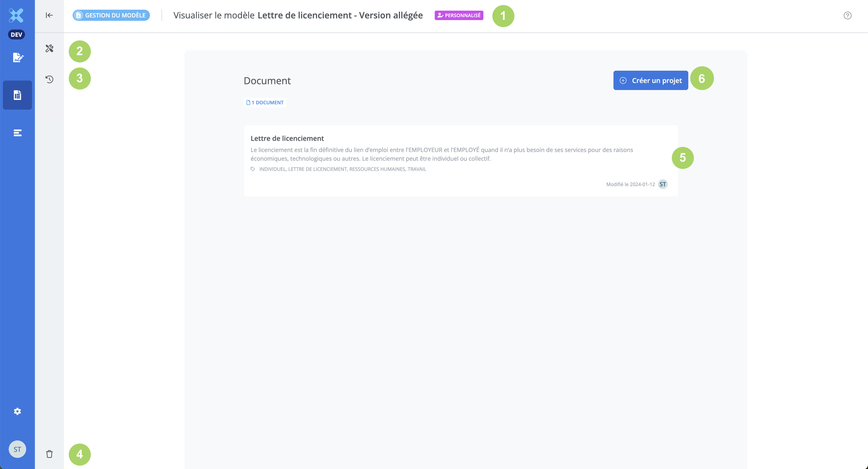Click the ST user avatar at bottom-left
This screenshot has width=868, height=469.
coord(17,449)
